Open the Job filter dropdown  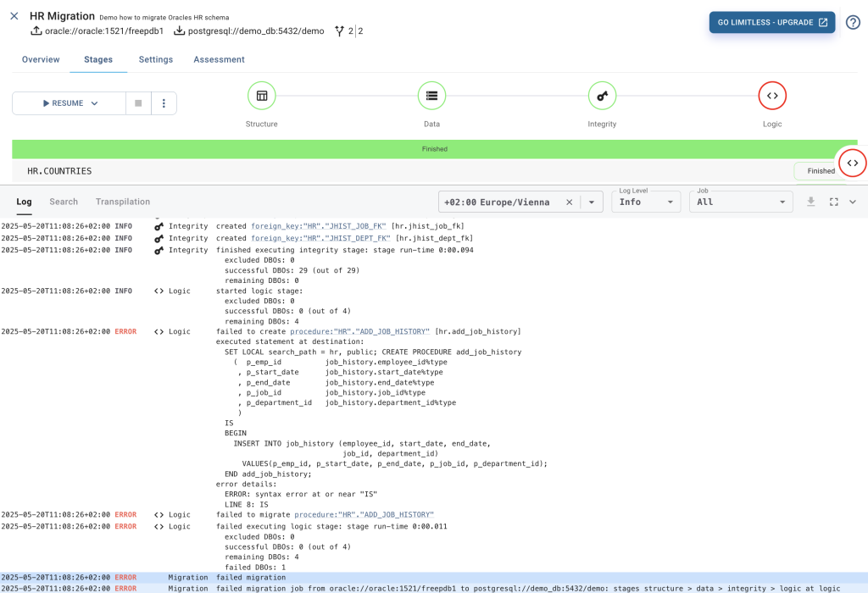[x=741, y=202]
